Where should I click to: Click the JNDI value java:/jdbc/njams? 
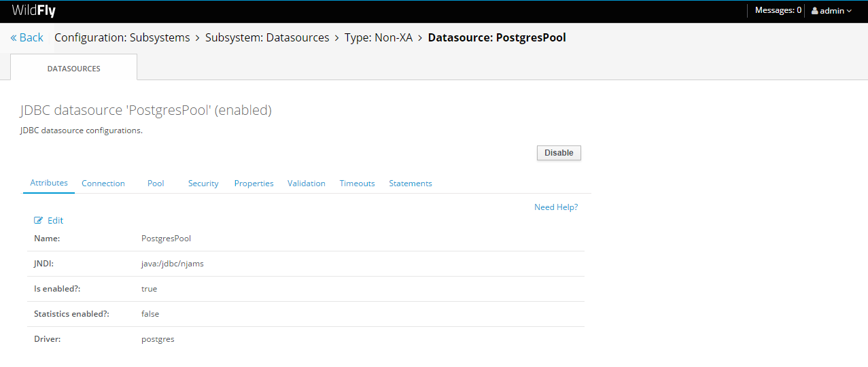tap(173, 264)
